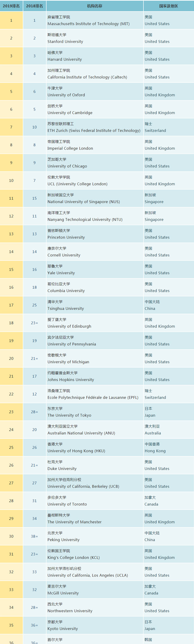
Task: Click National University of Singapore (NUS)
Action: pyautogui.click(x=84, y=202)
